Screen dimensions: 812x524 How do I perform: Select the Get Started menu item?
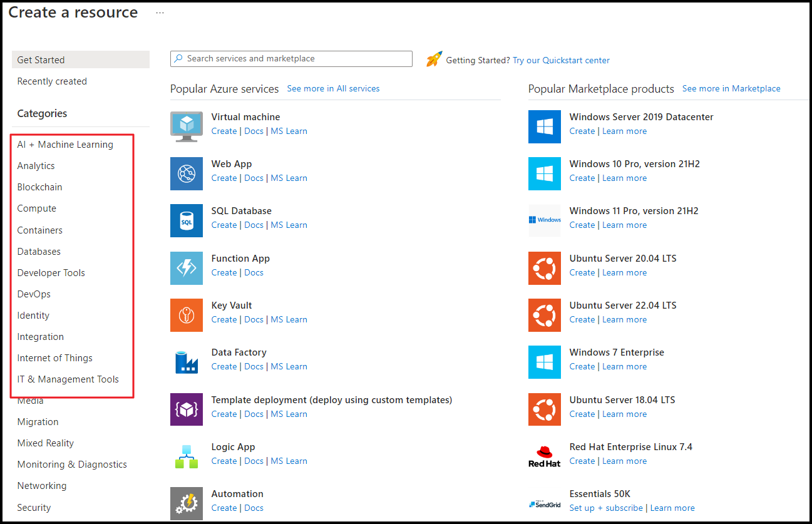pyautogui.click(x=81, y=59)
